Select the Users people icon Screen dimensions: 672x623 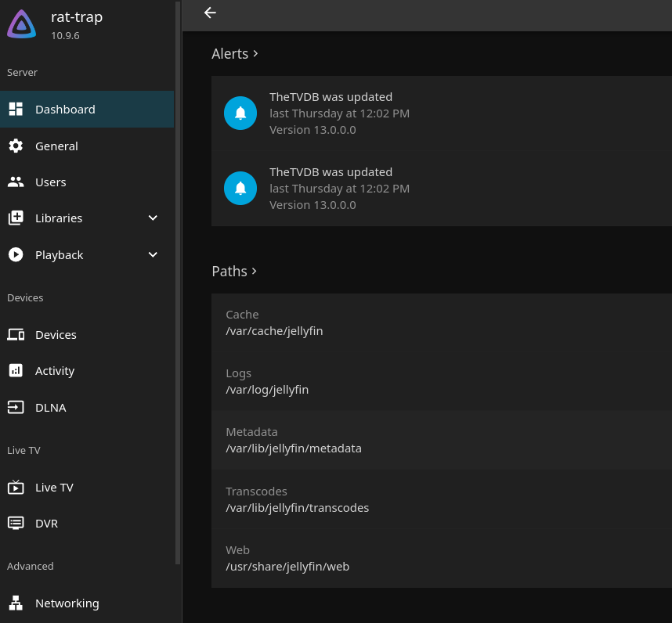[16, 182]
